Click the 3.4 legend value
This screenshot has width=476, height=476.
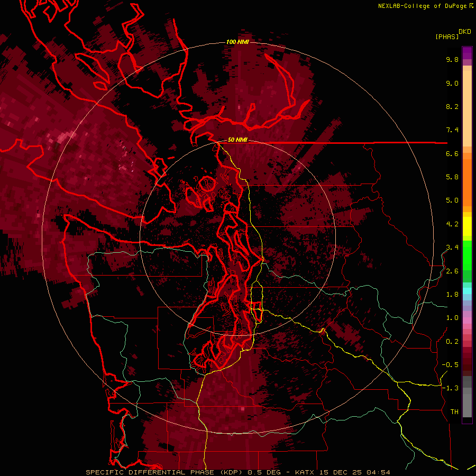point(452,248)
